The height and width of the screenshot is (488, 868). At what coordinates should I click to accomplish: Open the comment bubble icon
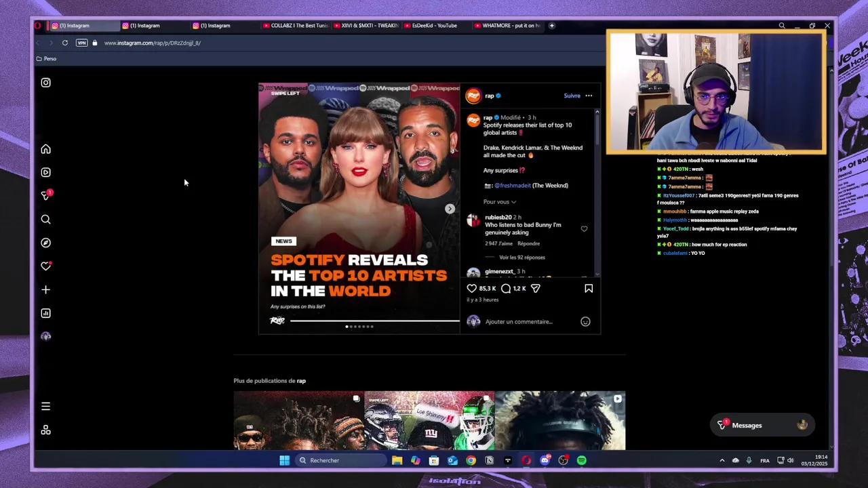pos(506,289)
